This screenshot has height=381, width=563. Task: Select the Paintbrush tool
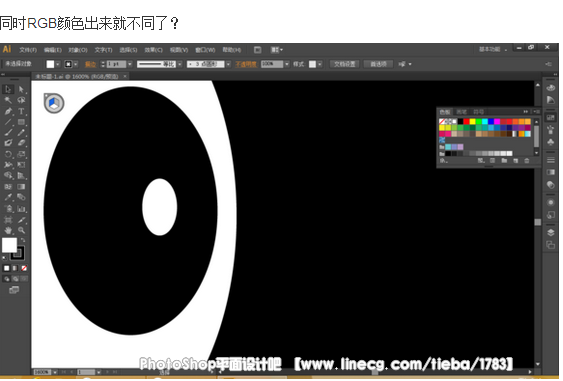coord(8,133)
